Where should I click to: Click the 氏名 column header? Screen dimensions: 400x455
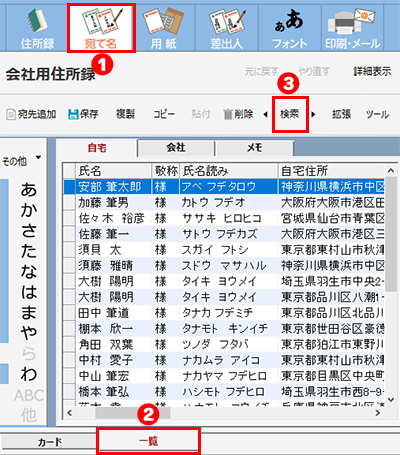click(x=114, y=171)
